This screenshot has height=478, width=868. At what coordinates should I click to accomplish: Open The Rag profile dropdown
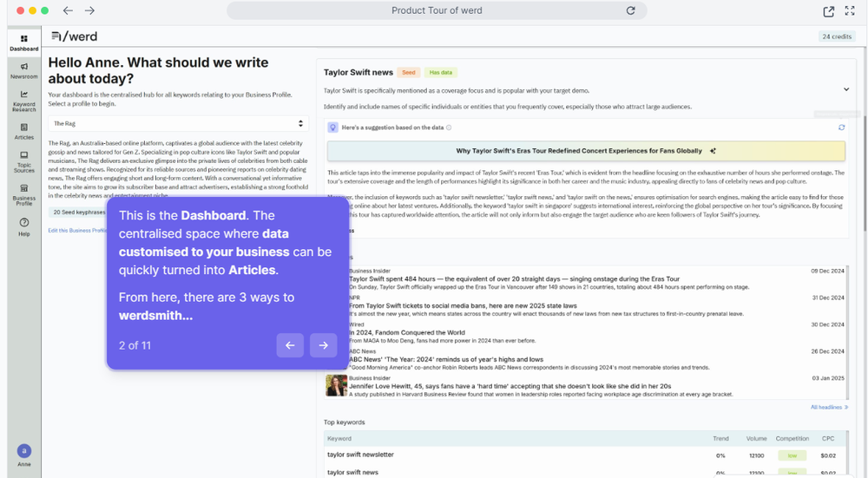pyautogui.click(x=178, y=123)
